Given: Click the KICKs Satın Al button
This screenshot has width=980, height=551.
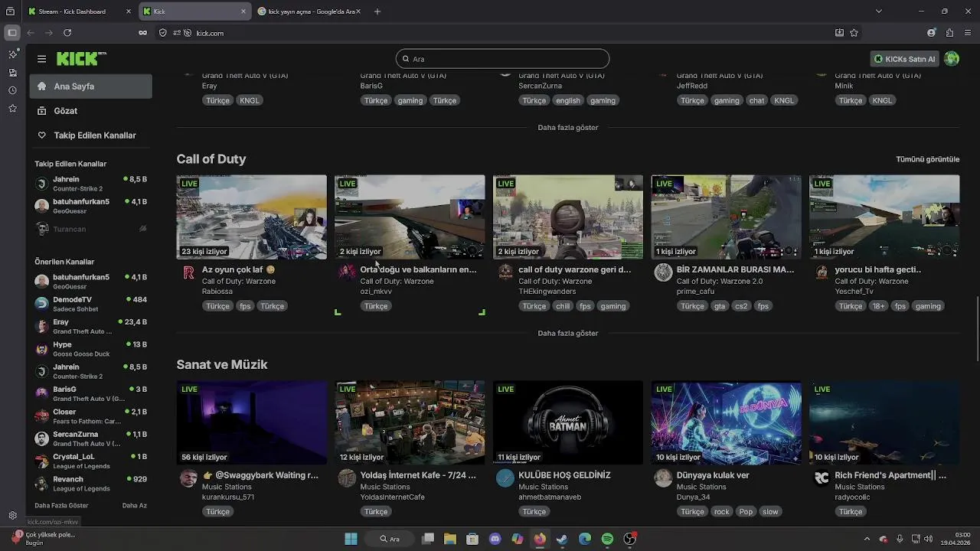Looking at the screenshot, I should pyautogui.click(x=905, y=59).
